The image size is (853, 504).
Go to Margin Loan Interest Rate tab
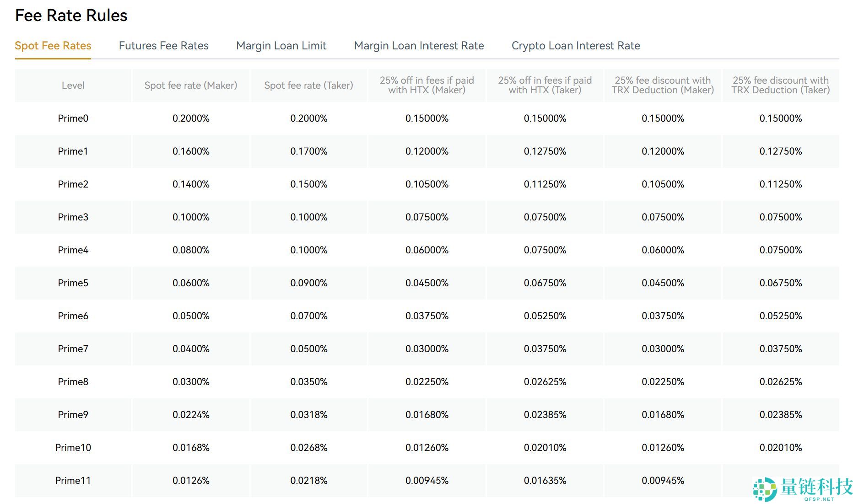(x=419, y=46)
